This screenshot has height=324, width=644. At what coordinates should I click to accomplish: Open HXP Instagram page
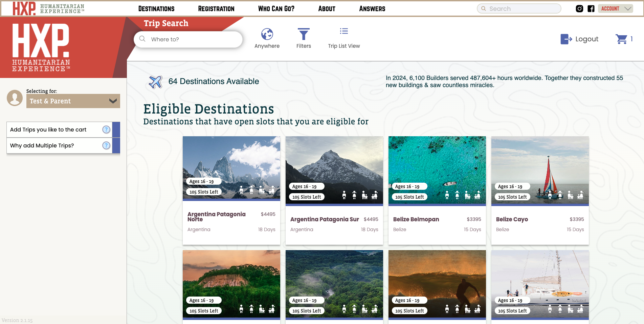579,9
